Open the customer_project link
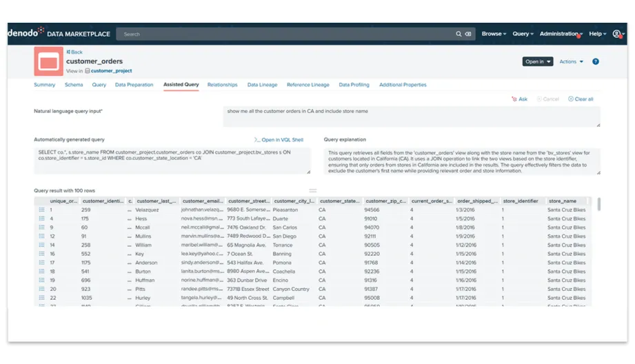635x364 pixels. point(111,71)
